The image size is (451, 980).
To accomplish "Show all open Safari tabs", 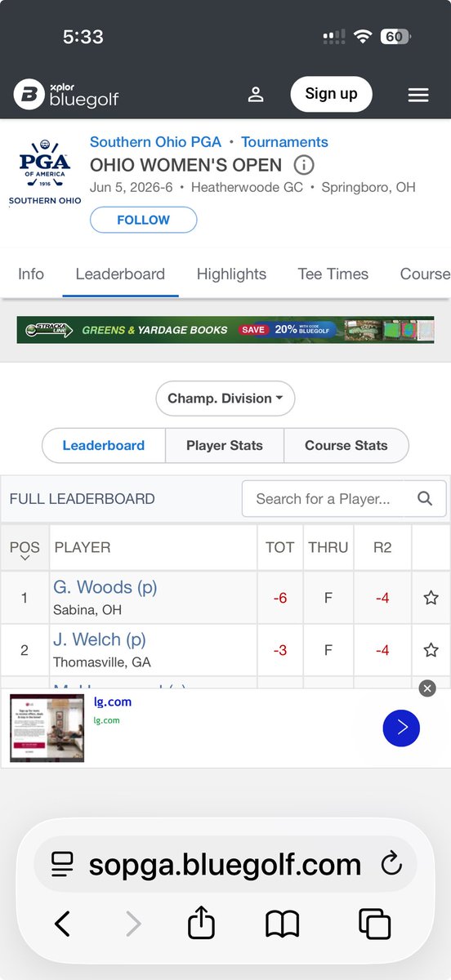I will tap(374, 924).
